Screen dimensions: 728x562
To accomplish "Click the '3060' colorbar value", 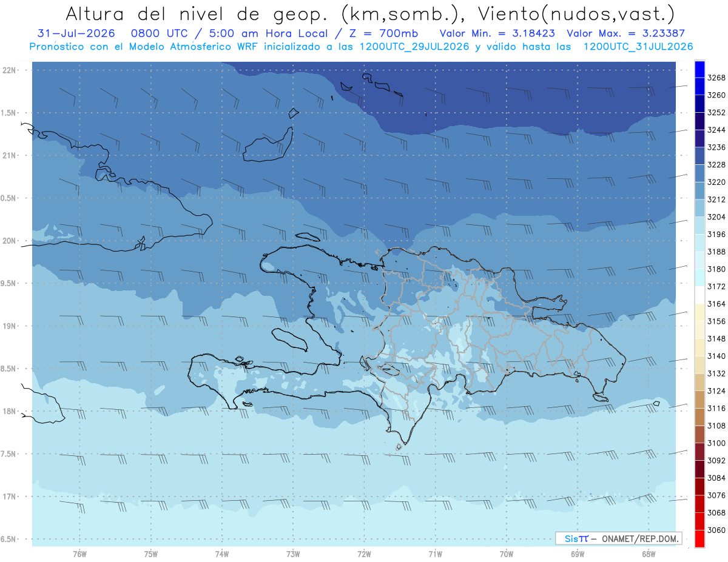I will coord(716,530).
